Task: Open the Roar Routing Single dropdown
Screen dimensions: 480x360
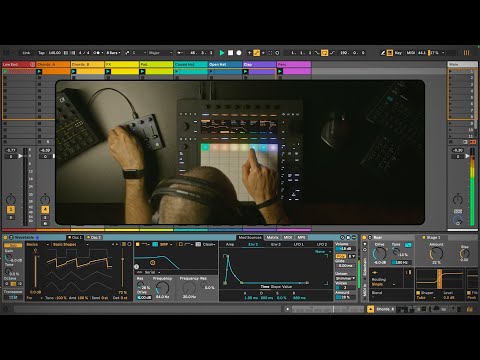Action: (x=383, y=284)
